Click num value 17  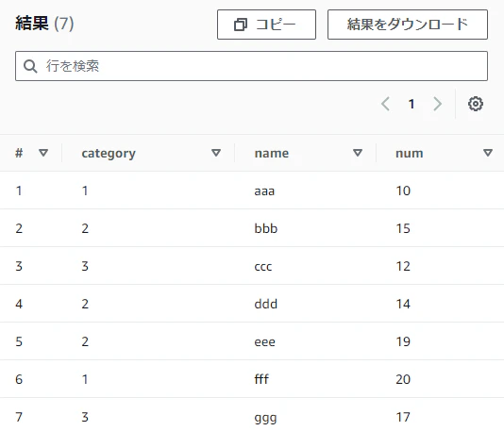pos(403,417)
